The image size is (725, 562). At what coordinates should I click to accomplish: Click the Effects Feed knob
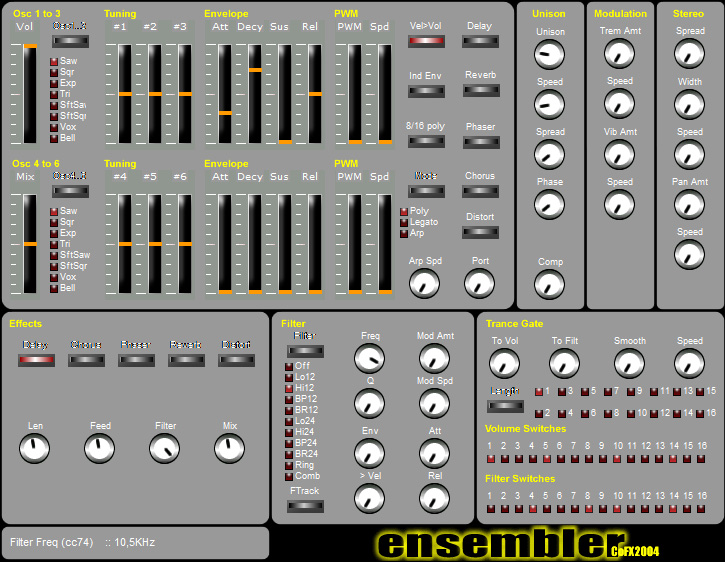[99, 448]
